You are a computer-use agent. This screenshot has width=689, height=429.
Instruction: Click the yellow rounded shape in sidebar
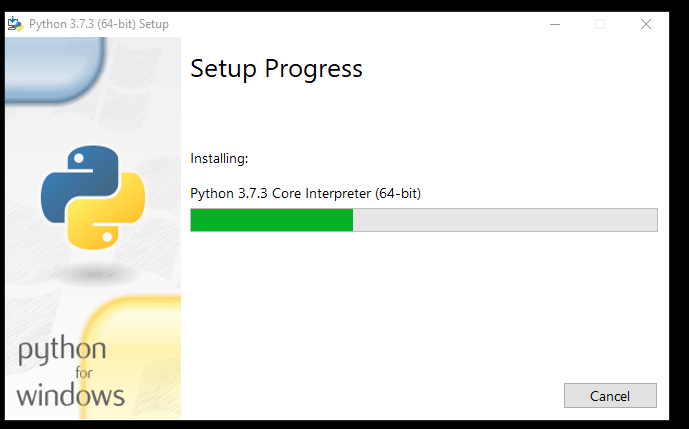click(132, 357)
